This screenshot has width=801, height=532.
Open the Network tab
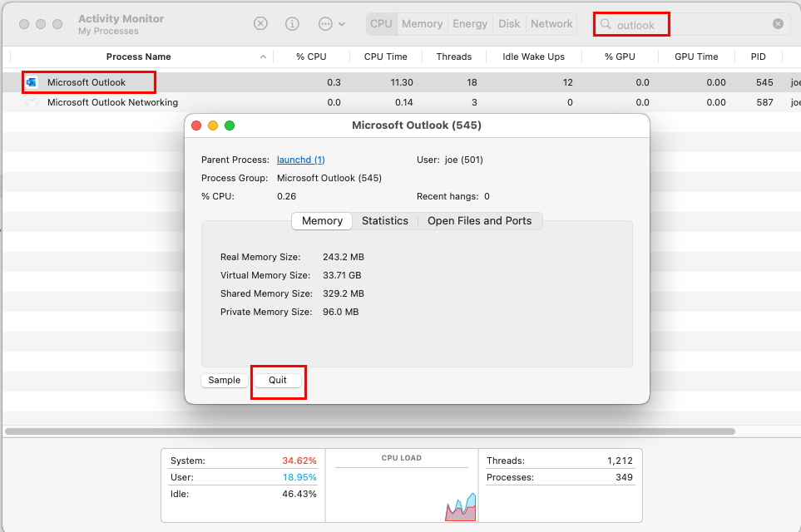(551, 24)
